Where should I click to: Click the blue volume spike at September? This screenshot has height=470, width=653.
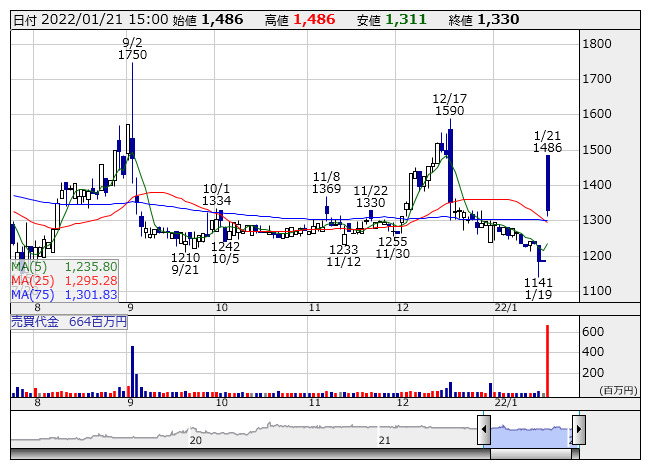coord(132,370)
